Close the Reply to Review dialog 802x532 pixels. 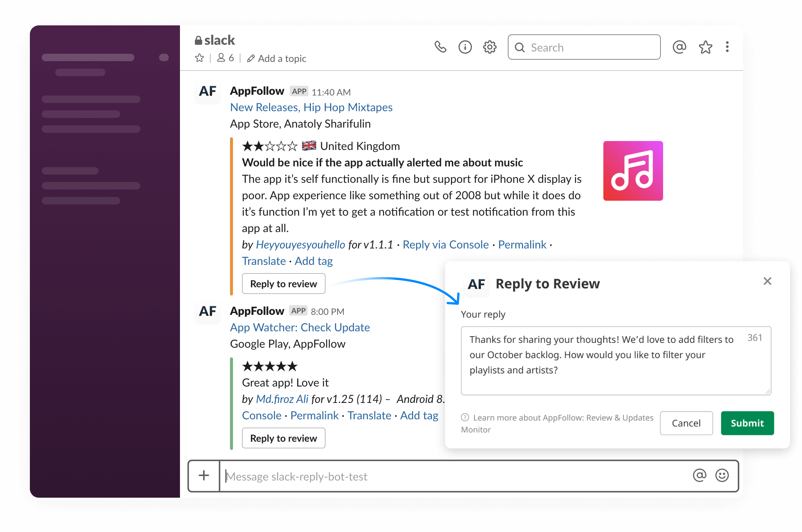click(x=767, y=281)
